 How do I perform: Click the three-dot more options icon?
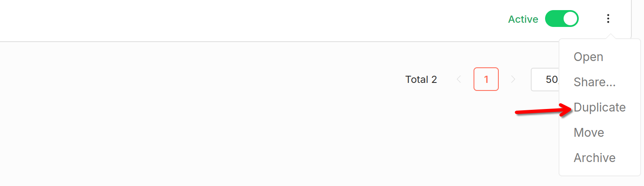(608, 19)
